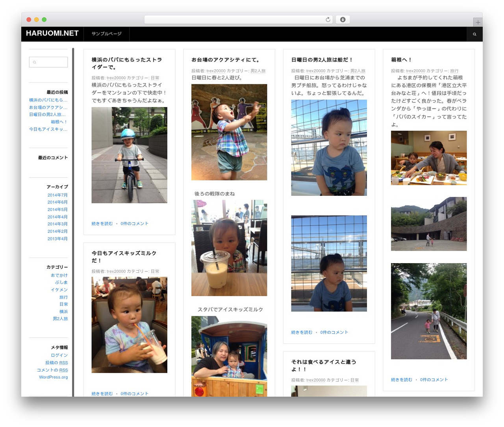Open the 2014年6月 archive
Image resolution: width=504 pixels, height=427 pixels.
tap(57, 202)
